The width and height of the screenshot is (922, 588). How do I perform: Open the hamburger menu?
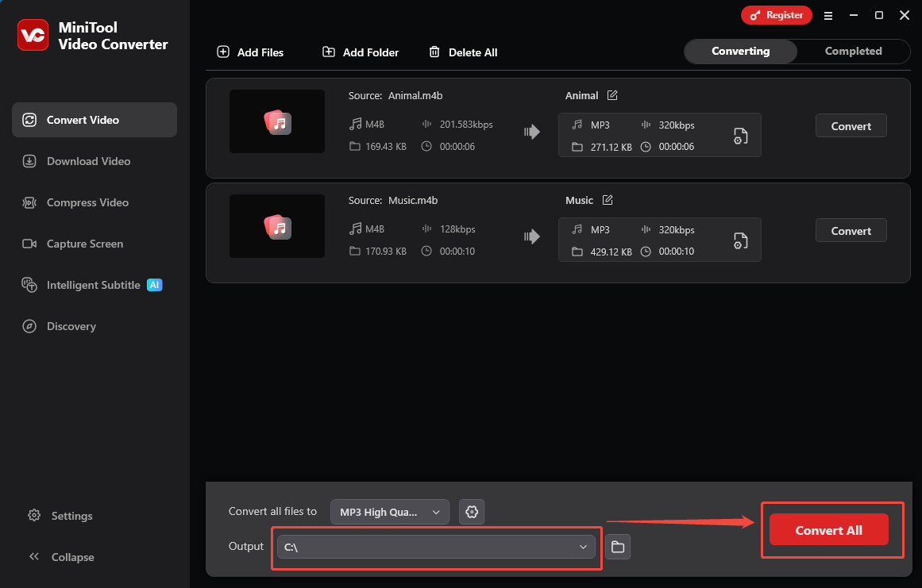click(x=828, y=15)
